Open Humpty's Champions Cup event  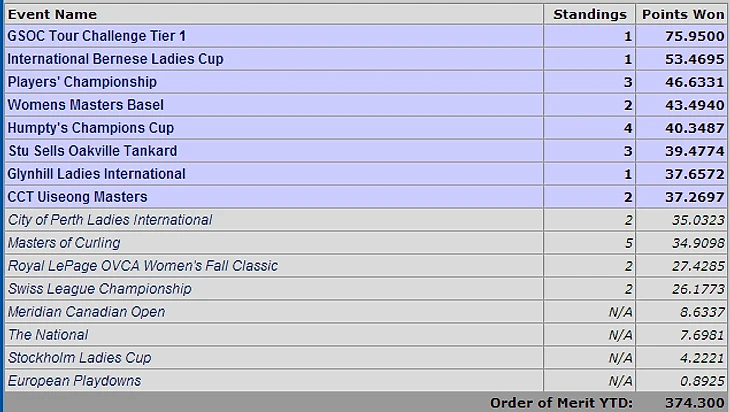91,128
